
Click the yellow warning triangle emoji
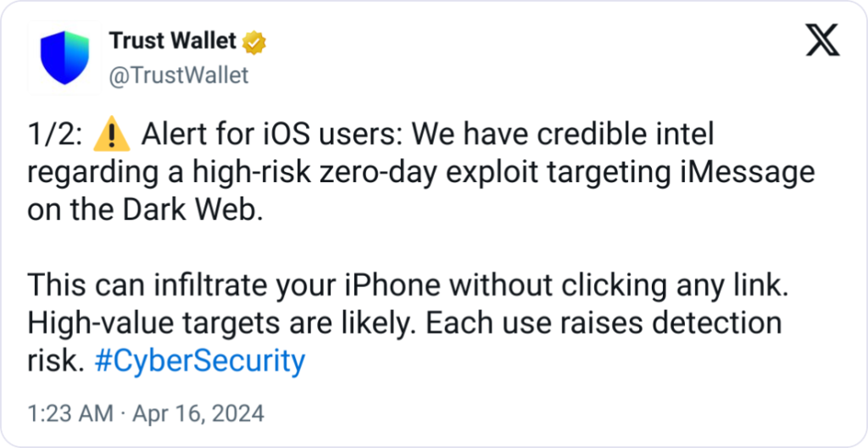point(108,135)
